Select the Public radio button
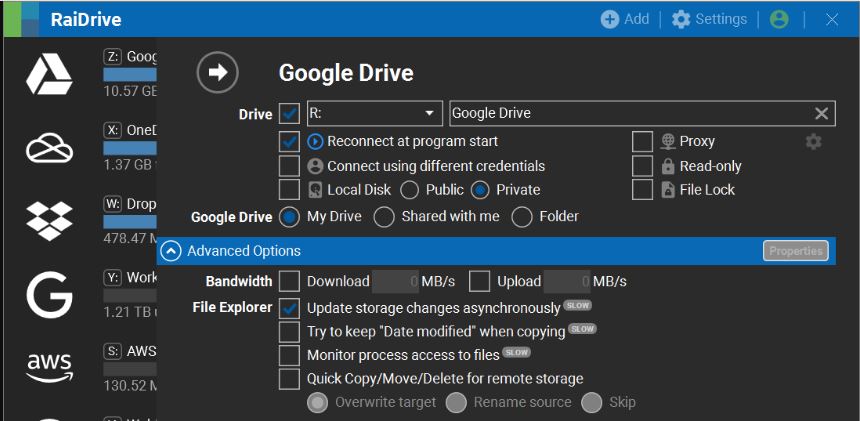This screenshot has width=860, height=421. [x=410, y=190]
